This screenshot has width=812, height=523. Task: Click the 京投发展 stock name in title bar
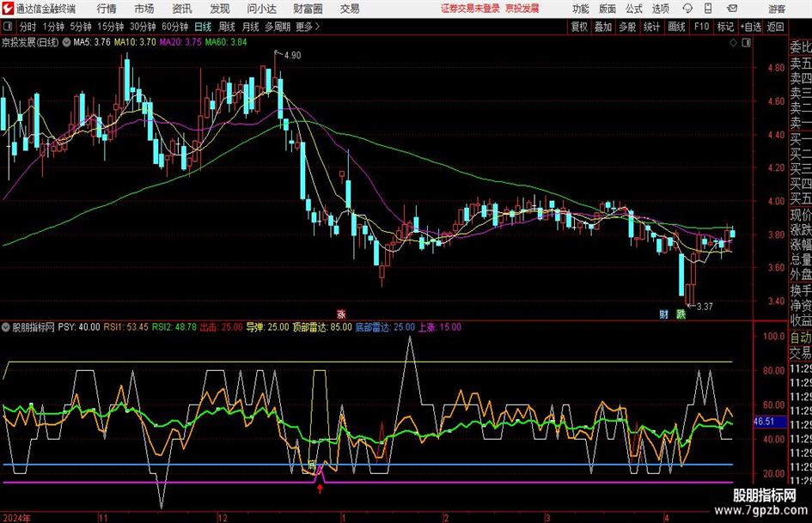tap(522, 9)
